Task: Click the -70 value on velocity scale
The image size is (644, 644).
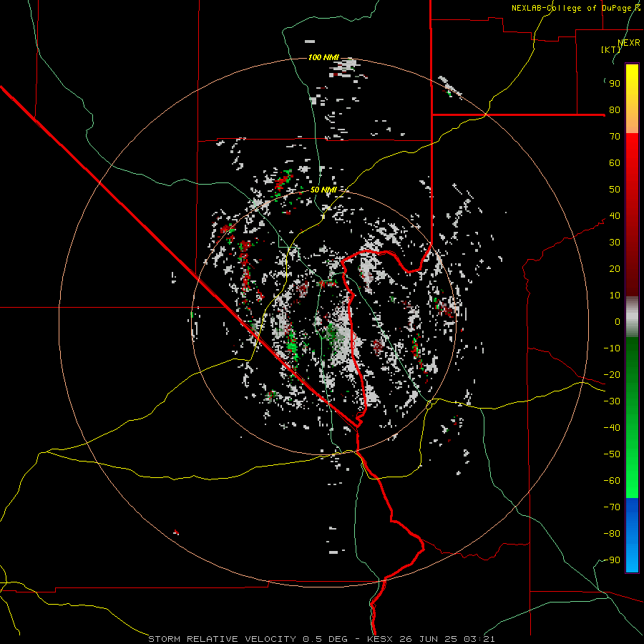Action: (x=612, y=507)
